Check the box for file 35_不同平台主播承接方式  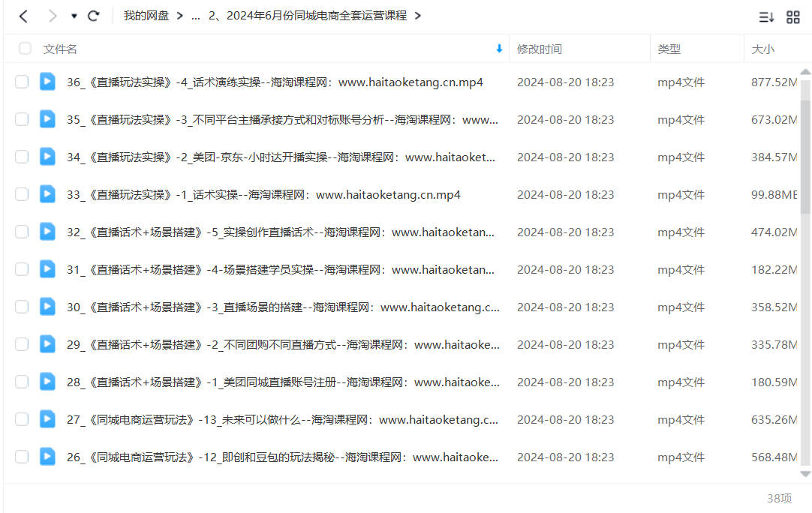(x=22, y=119)
